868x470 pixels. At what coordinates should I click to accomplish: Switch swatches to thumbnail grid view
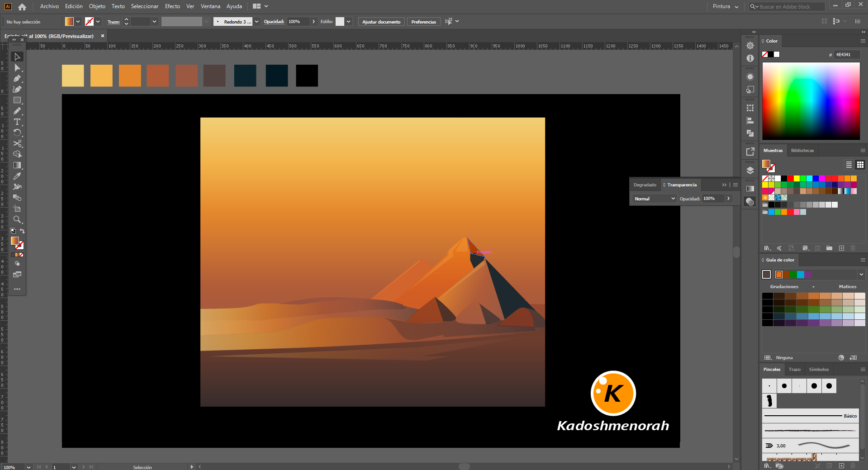point(860,165)
